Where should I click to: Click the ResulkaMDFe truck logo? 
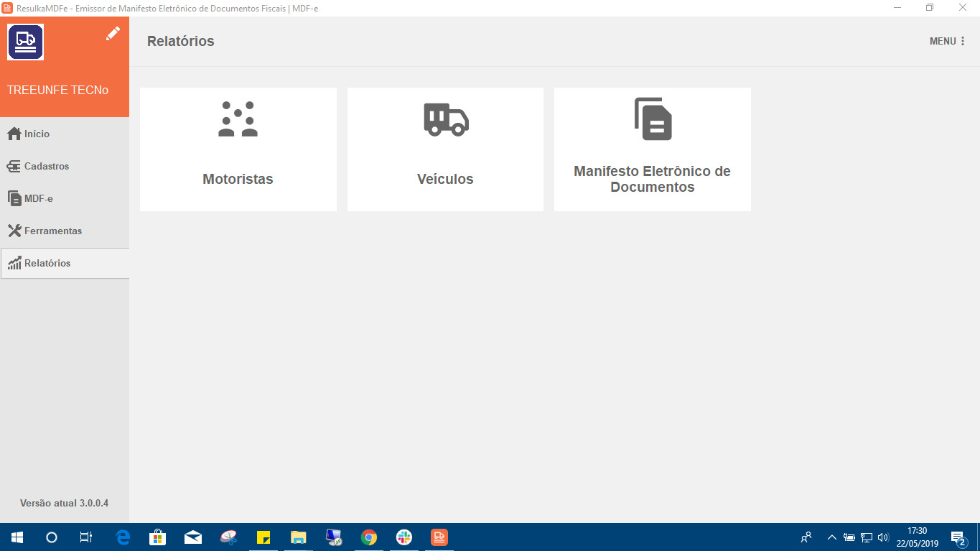25,41
